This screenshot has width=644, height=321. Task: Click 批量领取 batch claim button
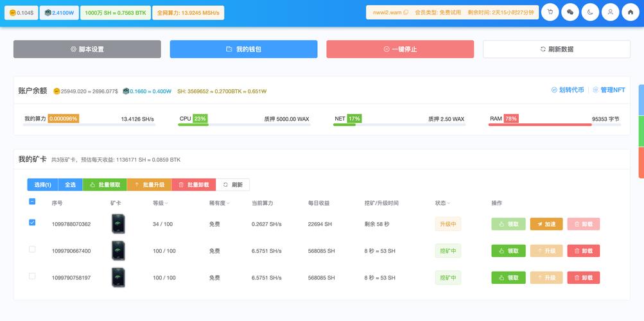click(x=105, y=185)
